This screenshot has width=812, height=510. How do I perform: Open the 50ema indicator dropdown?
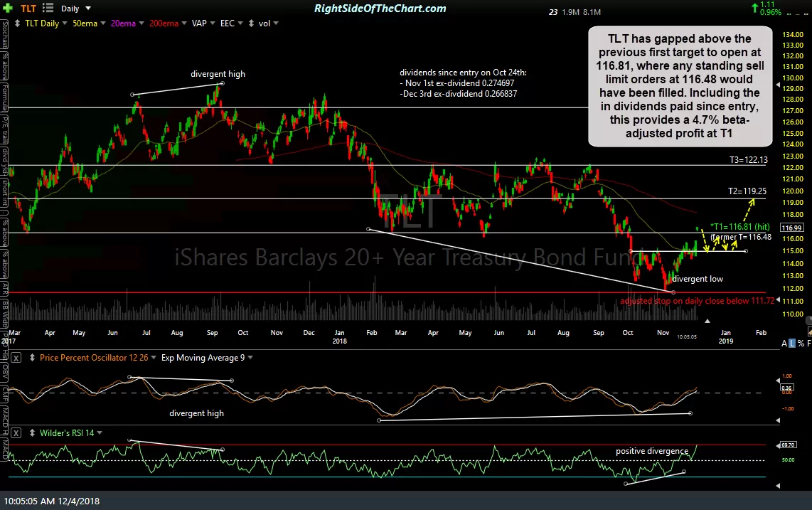[103, 23]
